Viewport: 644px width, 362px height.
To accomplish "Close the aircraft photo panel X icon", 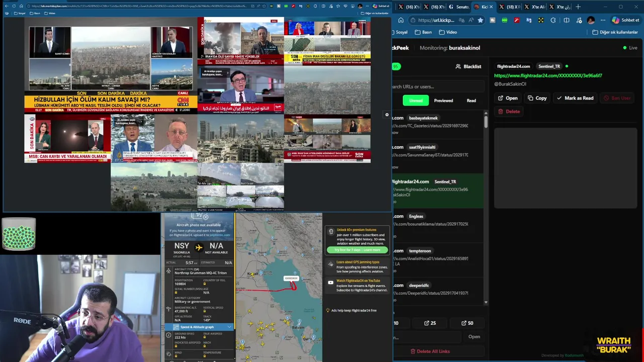I will pos(205,217).
